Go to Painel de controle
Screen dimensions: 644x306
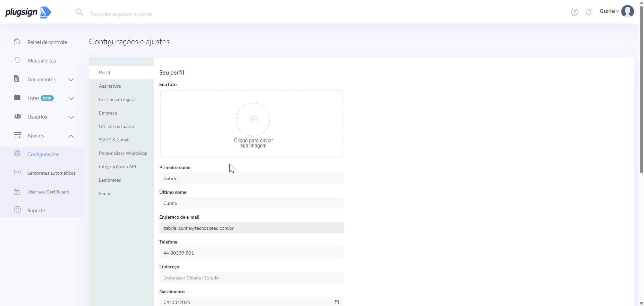[47, 42]
